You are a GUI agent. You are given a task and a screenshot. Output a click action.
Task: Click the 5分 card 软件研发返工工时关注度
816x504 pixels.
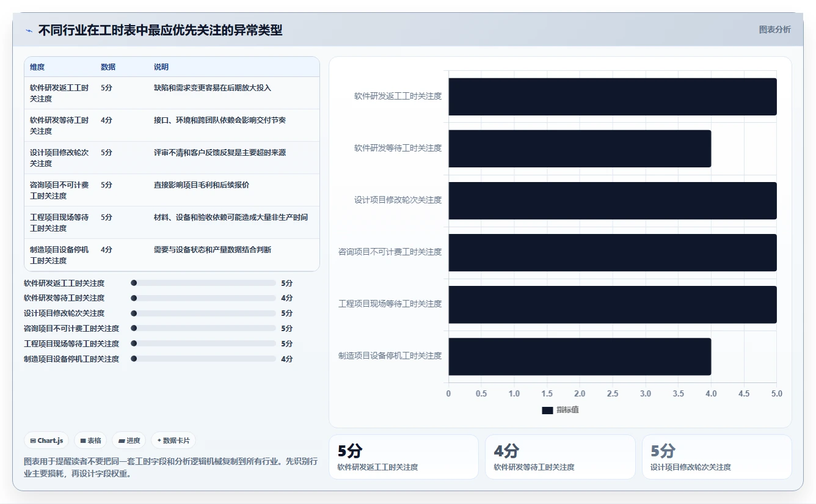(404, 457)
